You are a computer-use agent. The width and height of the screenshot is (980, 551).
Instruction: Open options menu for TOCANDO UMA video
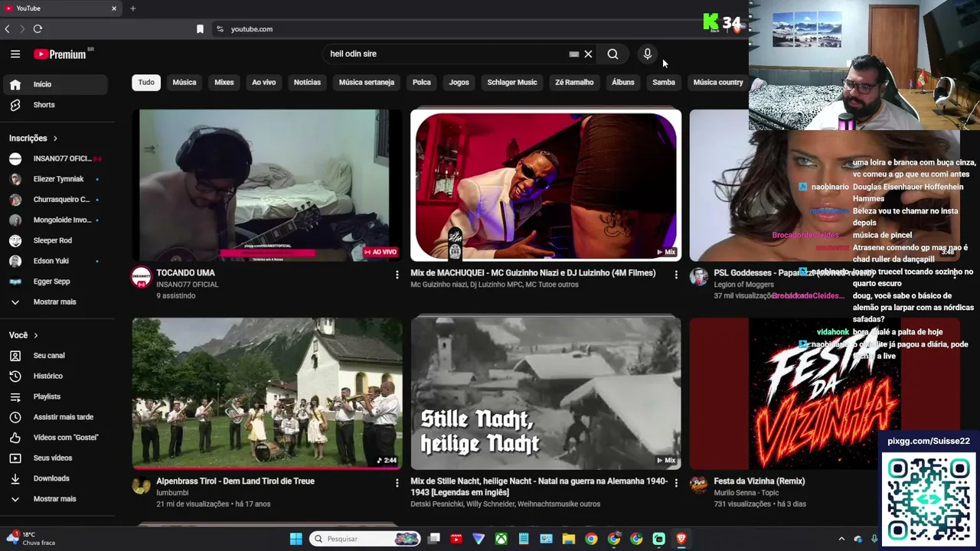[397, 274]
